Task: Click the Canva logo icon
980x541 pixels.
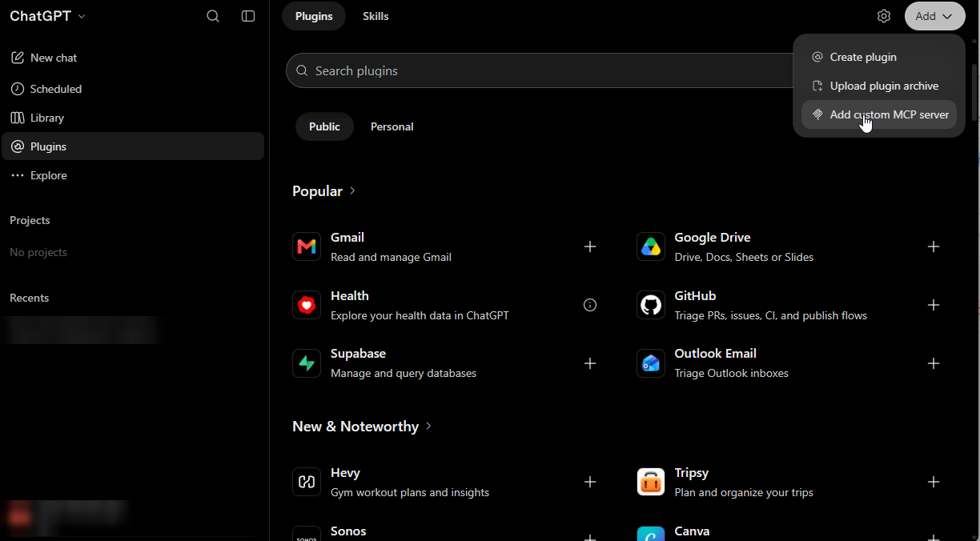Action: 651,535
